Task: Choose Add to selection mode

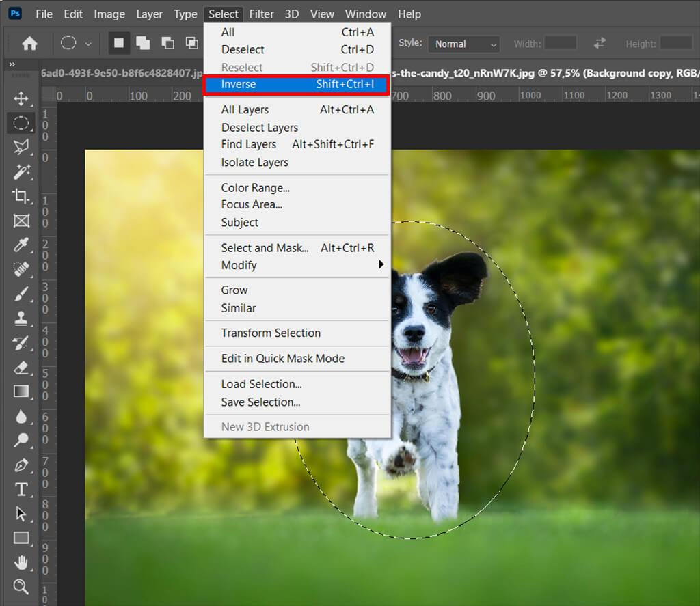Action: 143,43
